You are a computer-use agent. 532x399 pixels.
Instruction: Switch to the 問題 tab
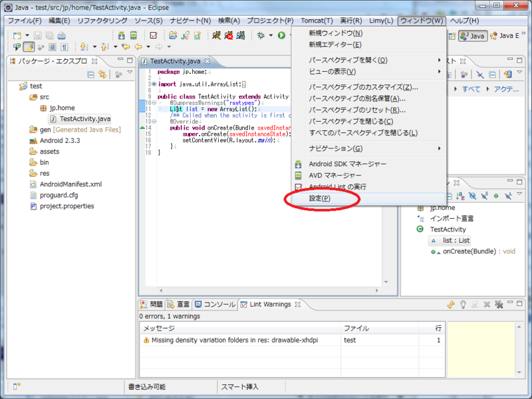pyautogui.click(x=152, y=305)
